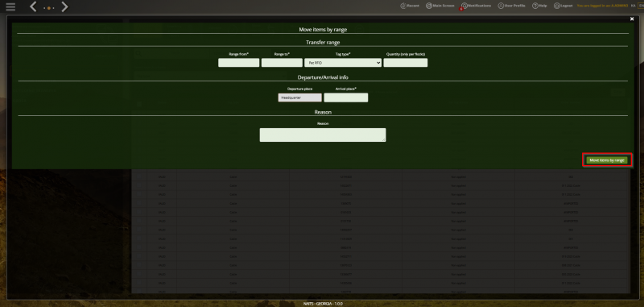Click the Range to input field
Viewport: 644px width, 307px height.
(282, 63)
